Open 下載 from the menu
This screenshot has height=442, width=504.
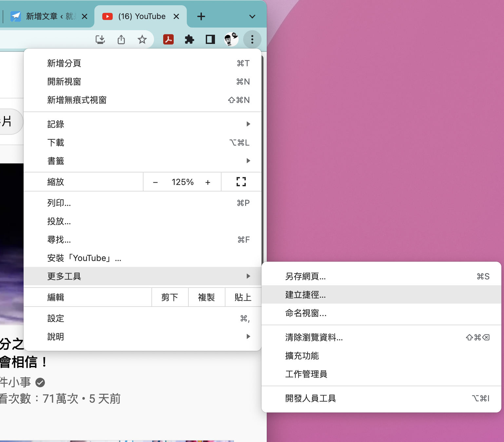pyautogui.click(x=143, y=143)
